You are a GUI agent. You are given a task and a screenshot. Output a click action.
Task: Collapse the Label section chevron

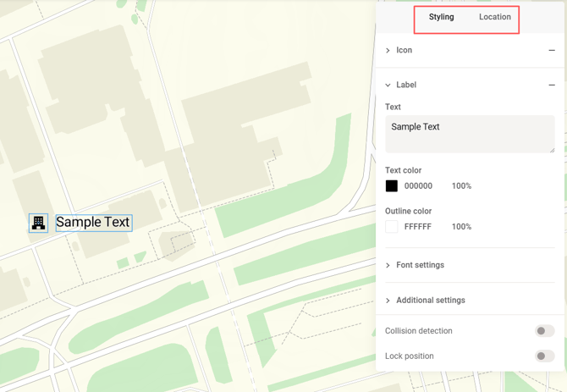coord(388,86)
